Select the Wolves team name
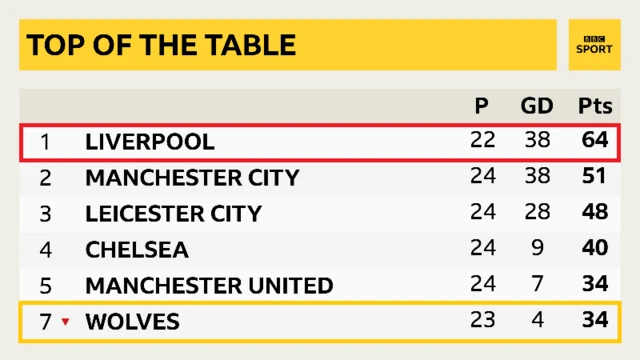This screenshot has height=360, width=640. coord(132,322)
